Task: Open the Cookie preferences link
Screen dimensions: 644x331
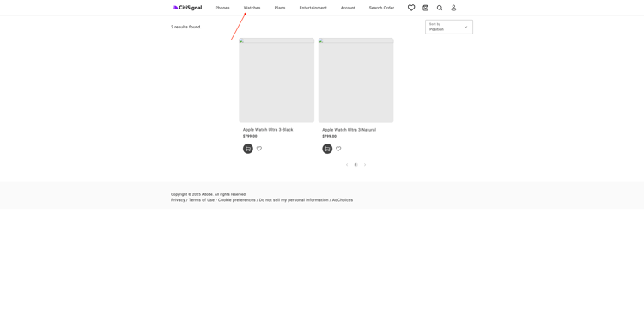Action: tap(237, 200)
